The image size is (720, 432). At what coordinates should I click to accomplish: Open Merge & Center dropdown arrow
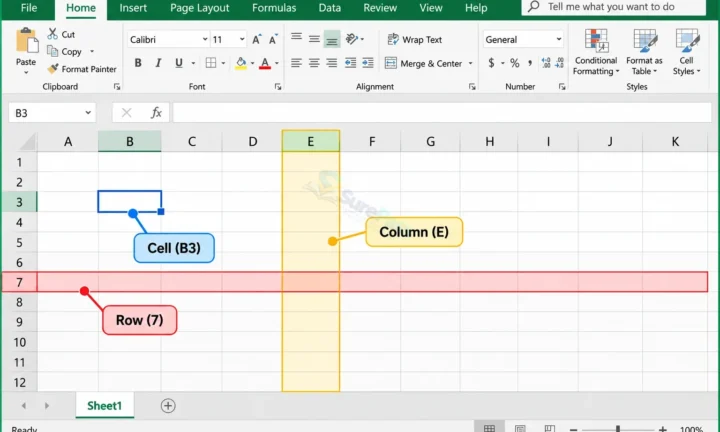point(470,63)
